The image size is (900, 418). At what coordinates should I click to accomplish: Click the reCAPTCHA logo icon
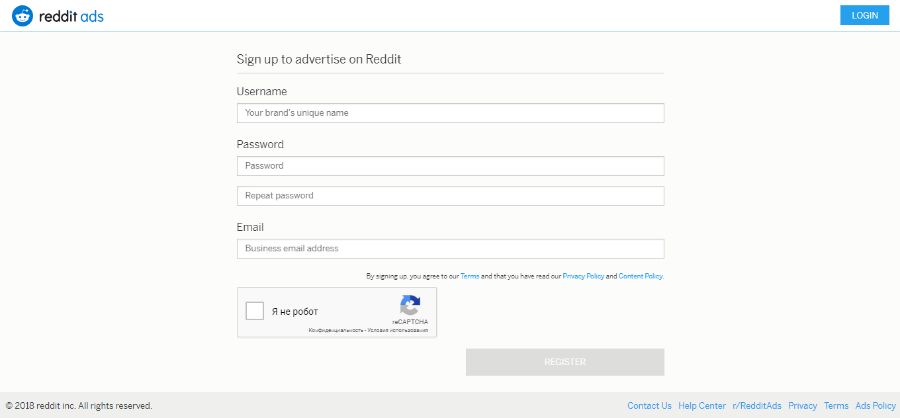[x=410, y=306]
